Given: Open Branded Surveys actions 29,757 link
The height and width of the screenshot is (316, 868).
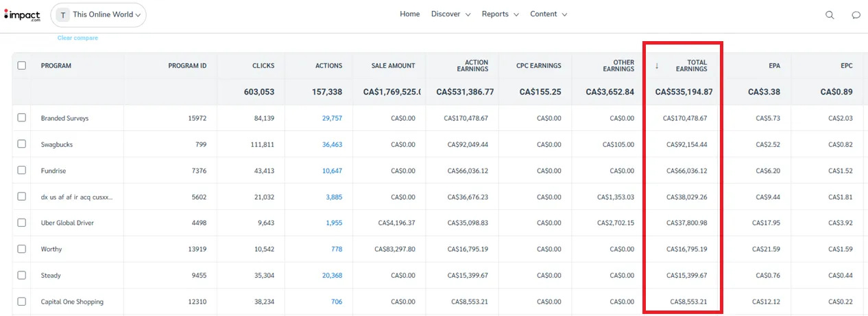Looking at the screenshot, I should 332,119.
